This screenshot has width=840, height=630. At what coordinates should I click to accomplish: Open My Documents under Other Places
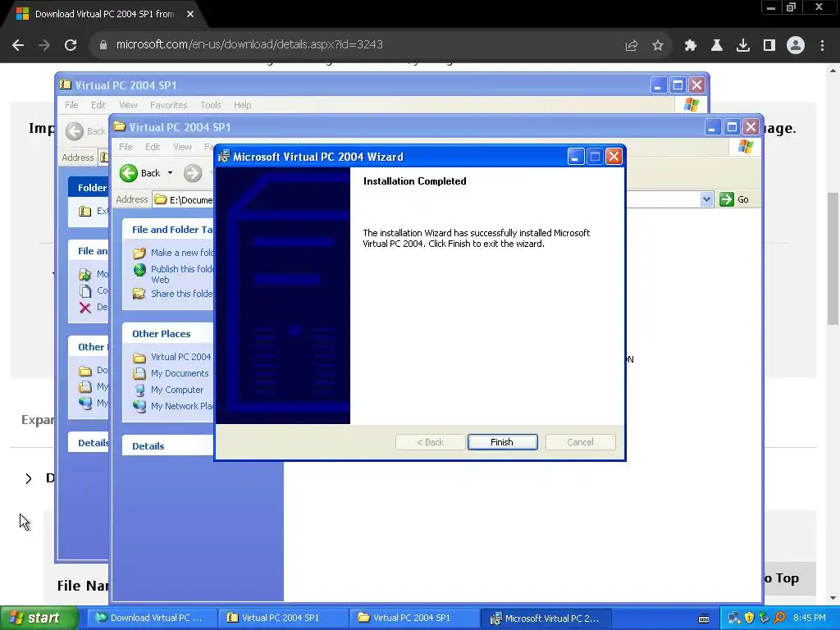click(x=180, y=373)
